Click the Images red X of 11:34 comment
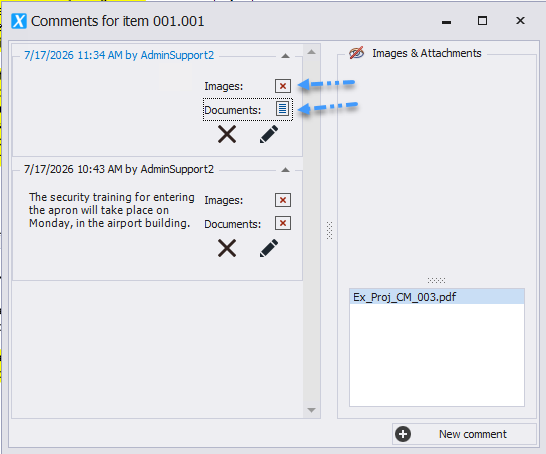The height and width of the screenshot is (454, 546). point(283,86)
